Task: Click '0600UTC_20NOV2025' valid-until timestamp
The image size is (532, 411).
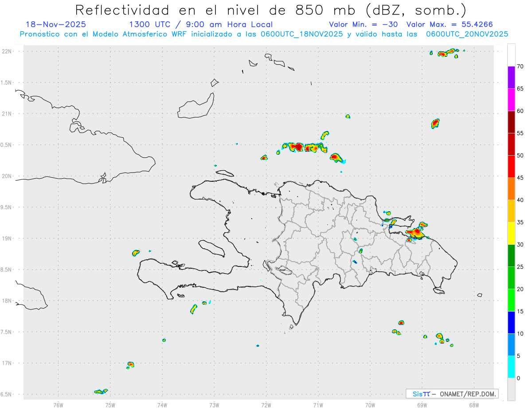Action: point(467,34)
